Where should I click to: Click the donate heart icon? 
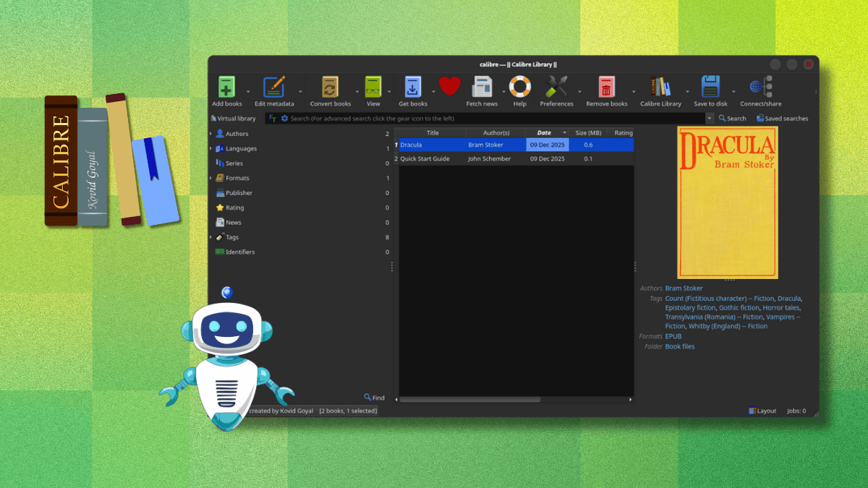[448, 85]
